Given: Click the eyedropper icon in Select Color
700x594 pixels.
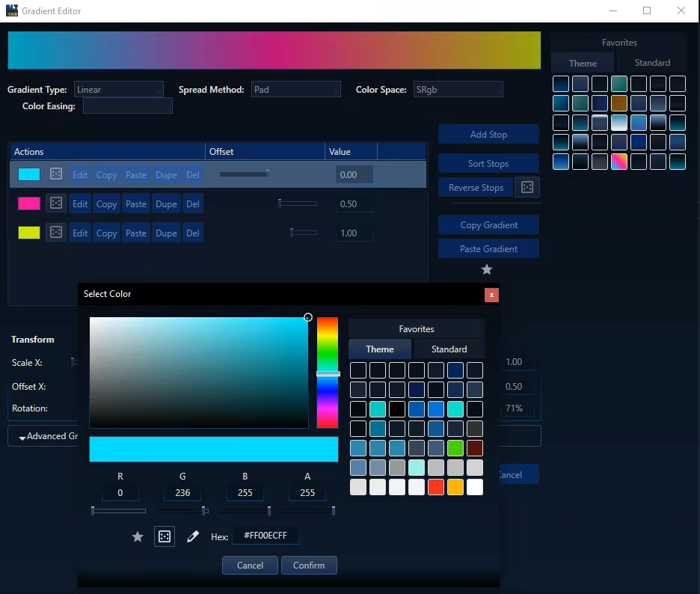Looking at the screenshot, I should (x=192, y=536).
